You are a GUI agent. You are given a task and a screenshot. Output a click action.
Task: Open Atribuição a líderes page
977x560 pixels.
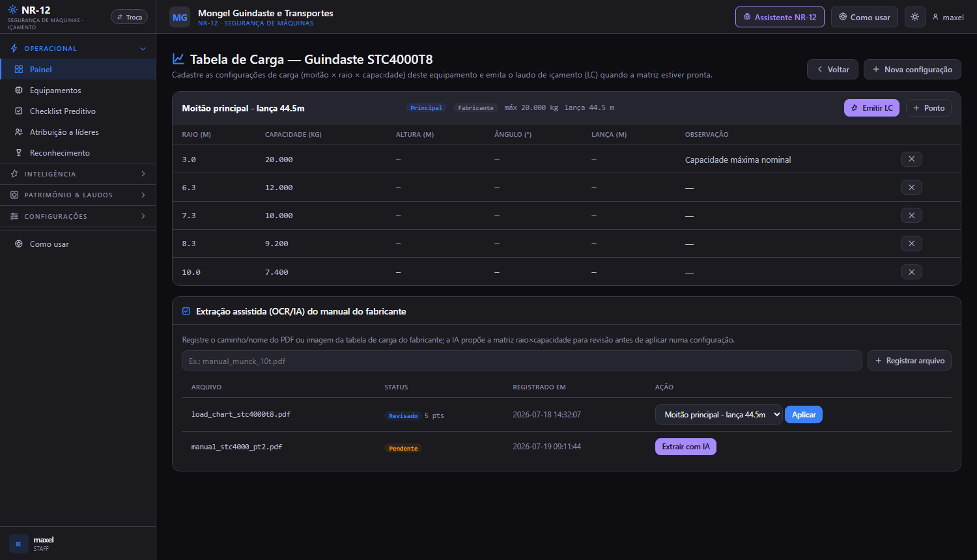point(78,132)
